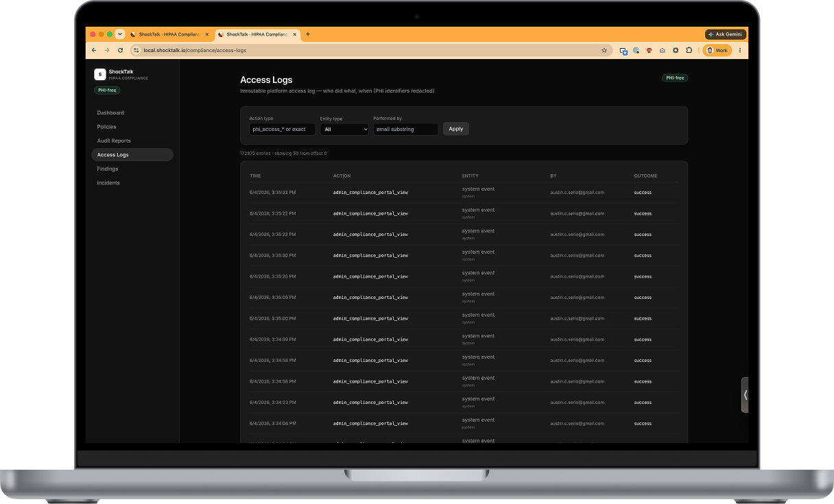Click the camera screenshot extension icon

(x=663, y=50)
